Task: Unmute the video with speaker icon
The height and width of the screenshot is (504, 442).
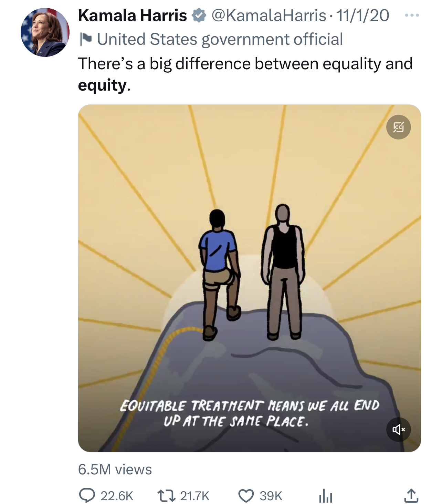Action: 398,429
